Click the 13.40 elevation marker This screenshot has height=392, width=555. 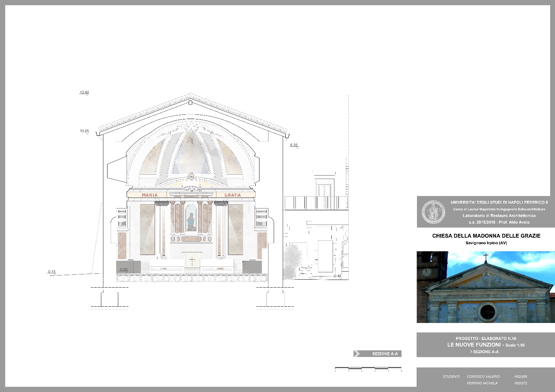point(84,93)
